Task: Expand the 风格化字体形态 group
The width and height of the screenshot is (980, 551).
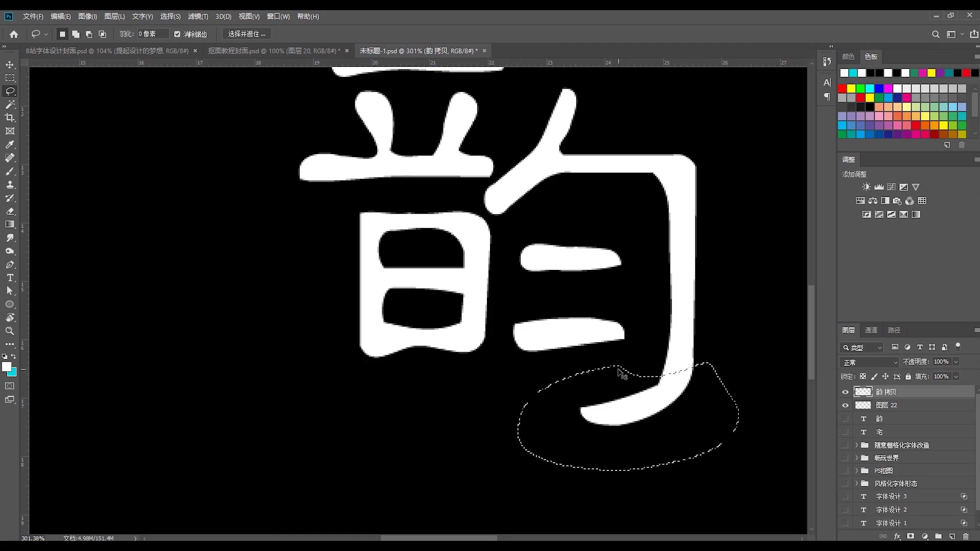Action: coord(856,483)
